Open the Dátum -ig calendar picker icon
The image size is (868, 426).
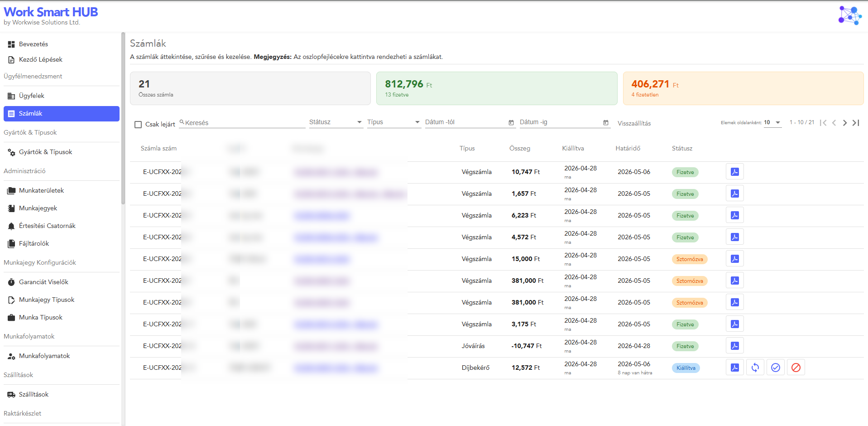(x=606, y=123)
